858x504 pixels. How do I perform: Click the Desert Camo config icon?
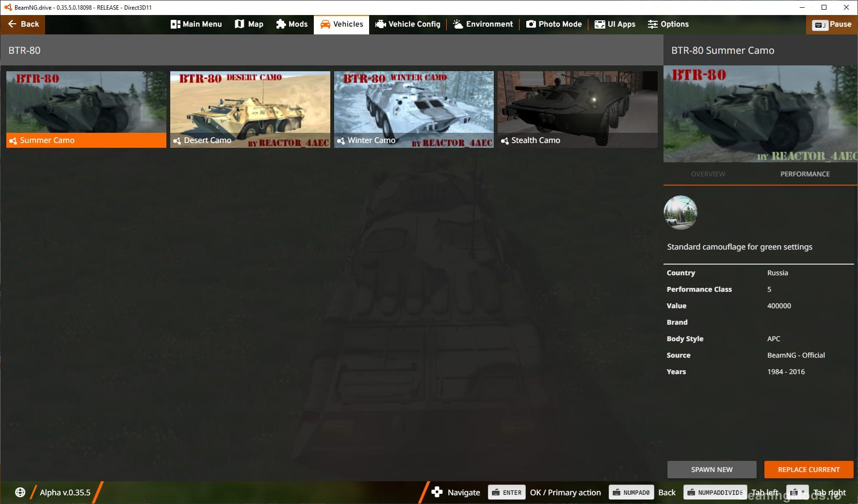177,141
